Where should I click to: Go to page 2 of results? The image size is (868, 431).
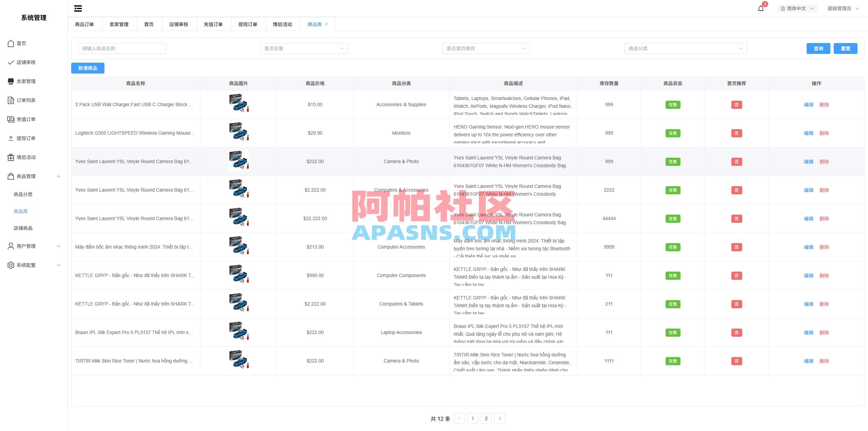point(486,418)
